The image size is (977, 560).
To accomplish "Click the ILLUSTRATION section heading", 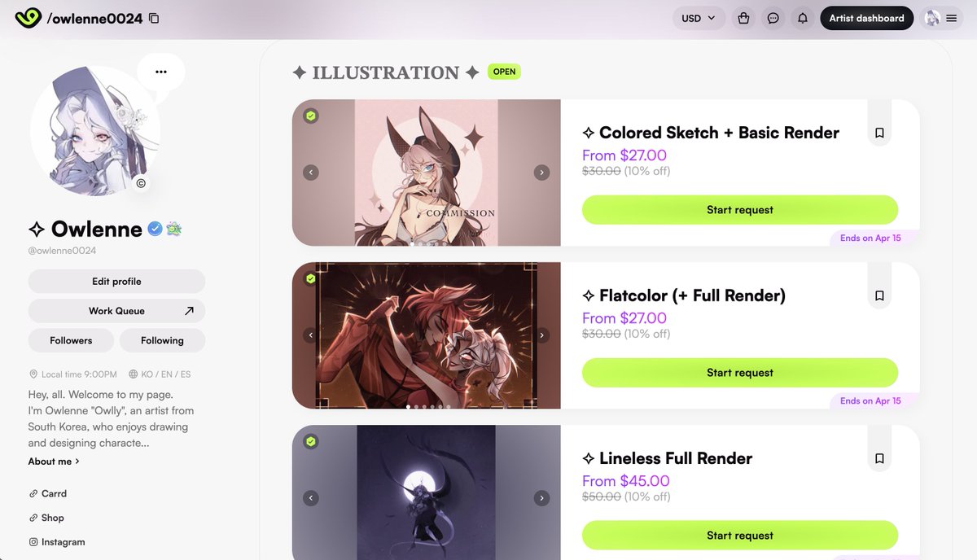I will [x=386, y=72].
